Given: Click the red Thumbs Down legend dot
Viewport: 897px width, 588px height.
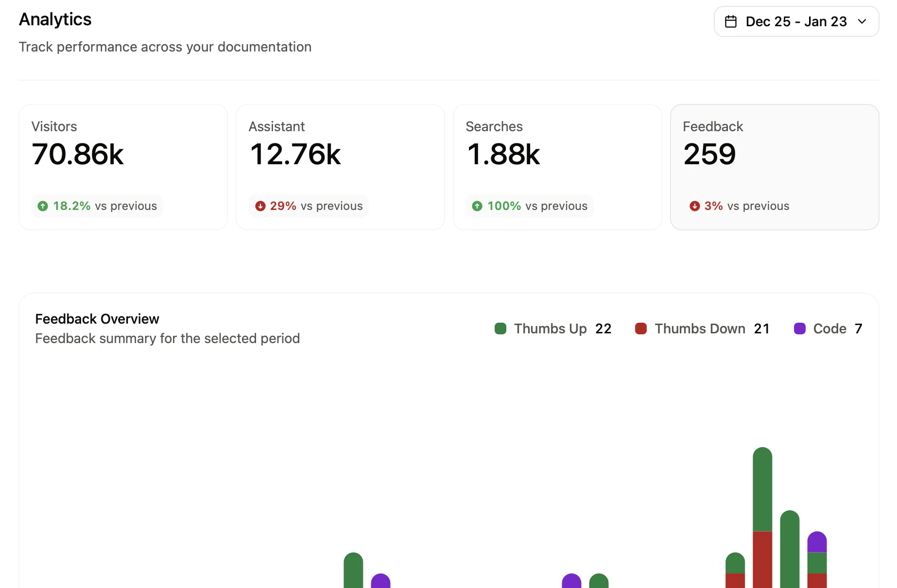Looking at the screenshot, I should [x=641, y=329].
